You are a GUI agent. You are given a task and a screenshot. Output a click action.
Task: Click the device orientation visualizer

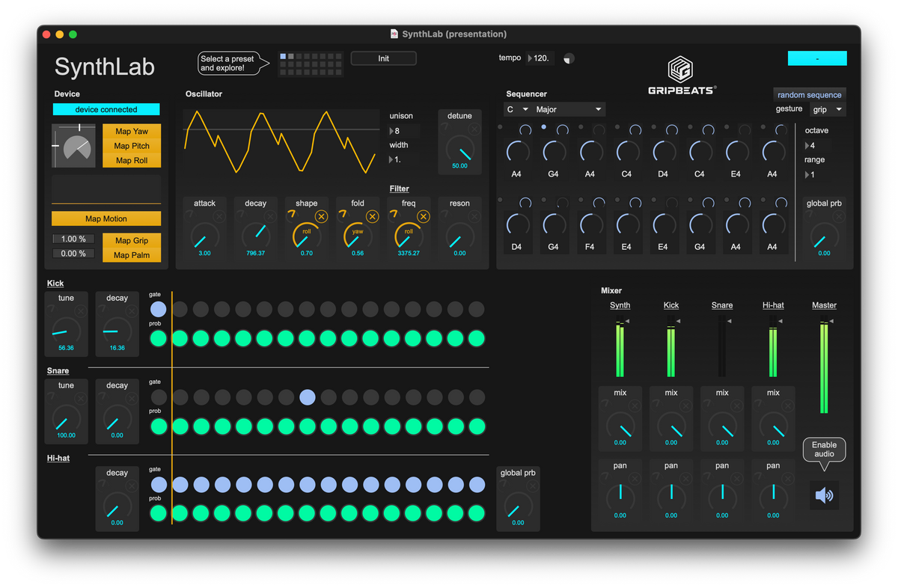pos(73,145)
